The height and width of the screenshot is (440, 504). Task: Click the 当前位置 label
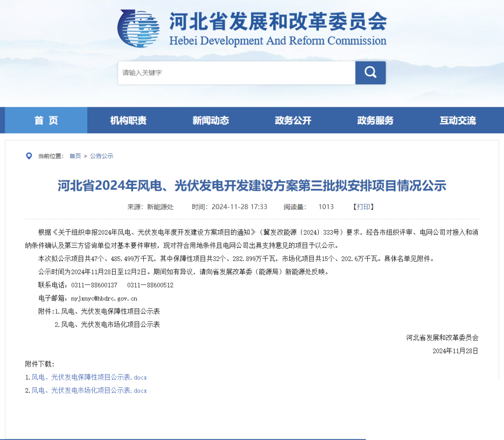[51, 156]
